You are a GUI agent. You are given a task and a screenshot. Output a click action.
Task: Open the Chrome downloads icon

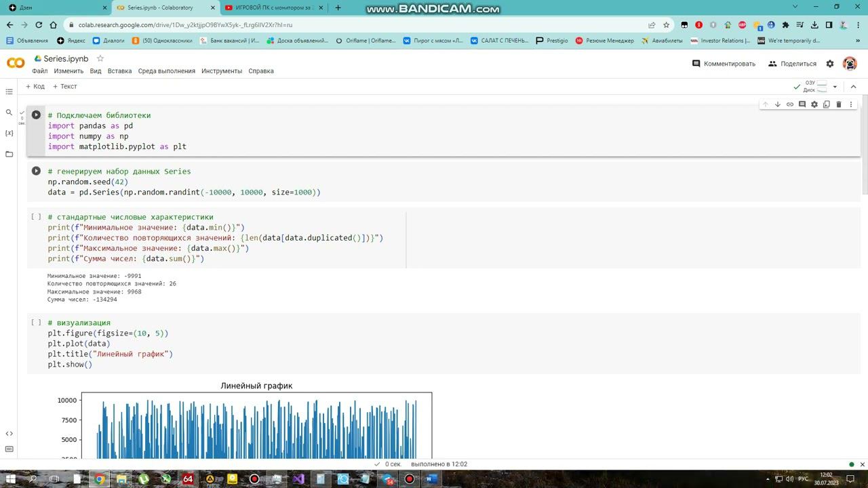[x=814, y=25]
